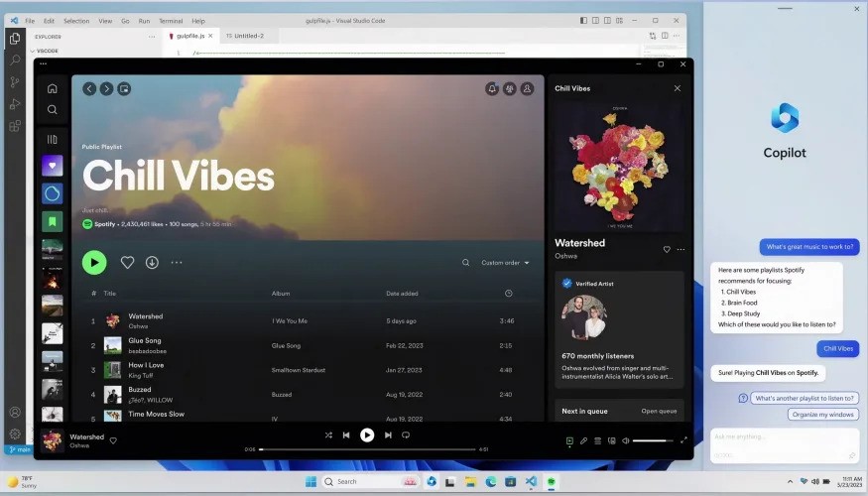Like the Chill Vibes playlist heart
This screenshot has height=496, width=868.
(127, 262)
